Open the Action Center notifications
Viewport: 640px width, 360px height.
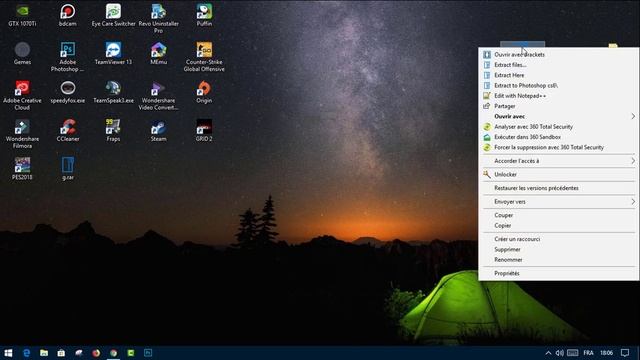tap(625, 353)
